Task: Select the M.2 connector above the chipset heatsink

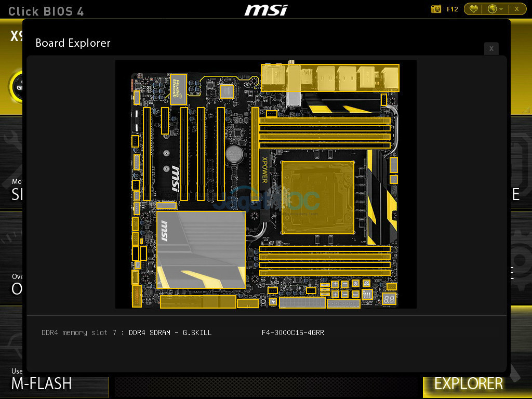Action: [166, 205]
